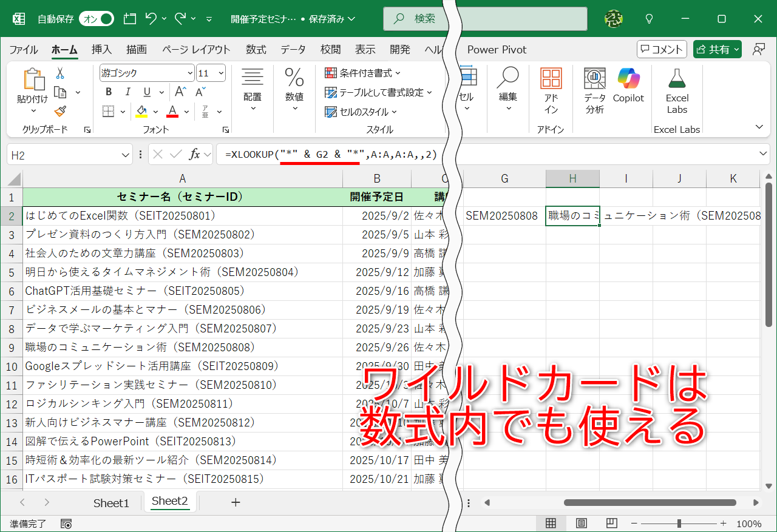The height and width of the screenshot is (532, 777).
Task: Add a new sheet with the + button
Action: 235,502
